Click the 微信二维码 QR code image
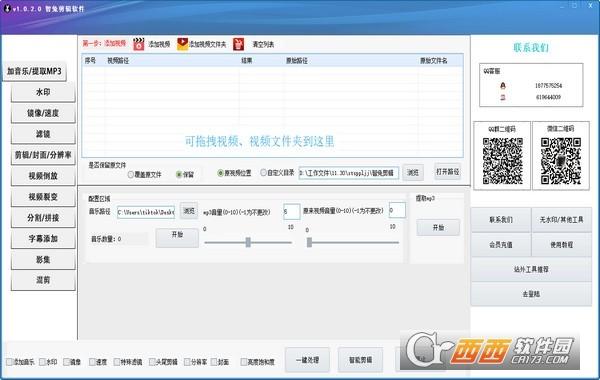 (561, 161)
